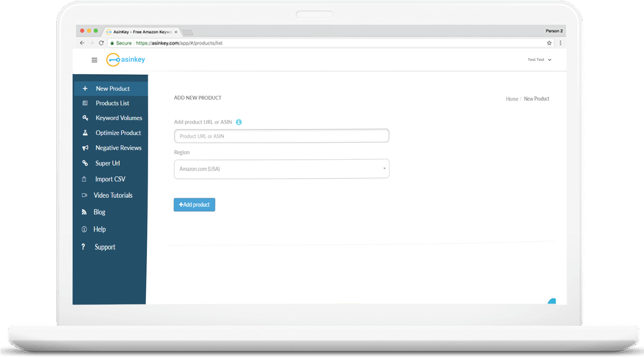Select the Optimize Product flask icon

tap(85, 133)
